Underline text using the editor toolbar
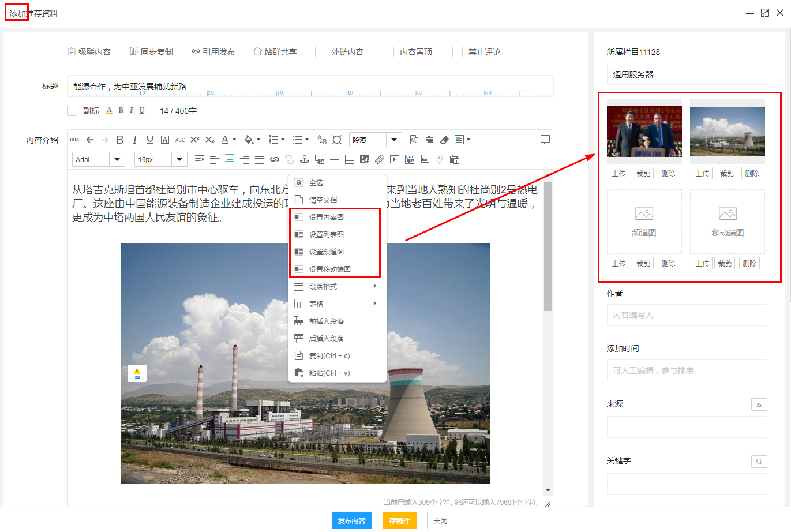 [x=150, y=140]
